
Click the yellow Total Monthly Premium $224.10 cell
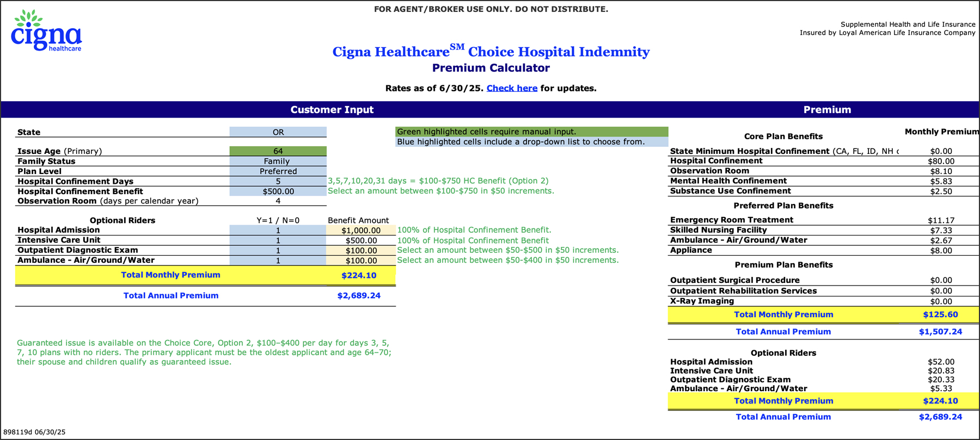tap(359, 275)
